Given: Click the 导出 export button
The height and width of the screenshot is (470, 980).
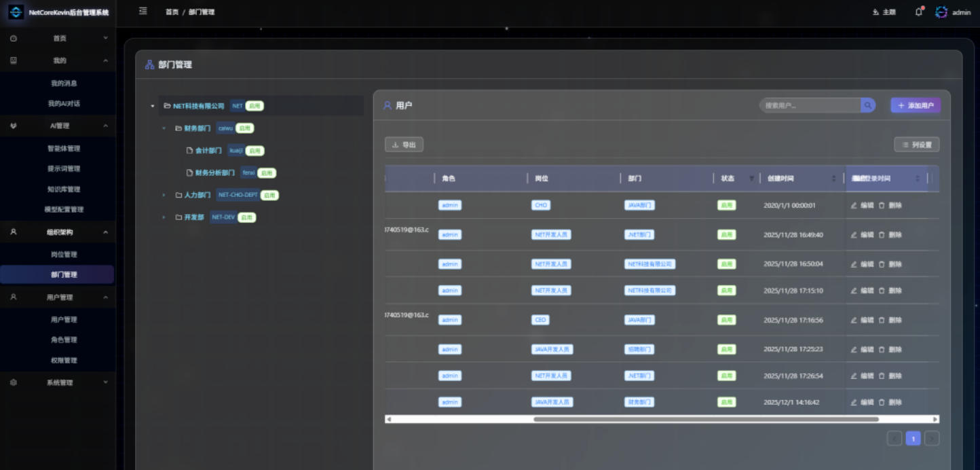Looking at the screenshot, I should point(404,145).
